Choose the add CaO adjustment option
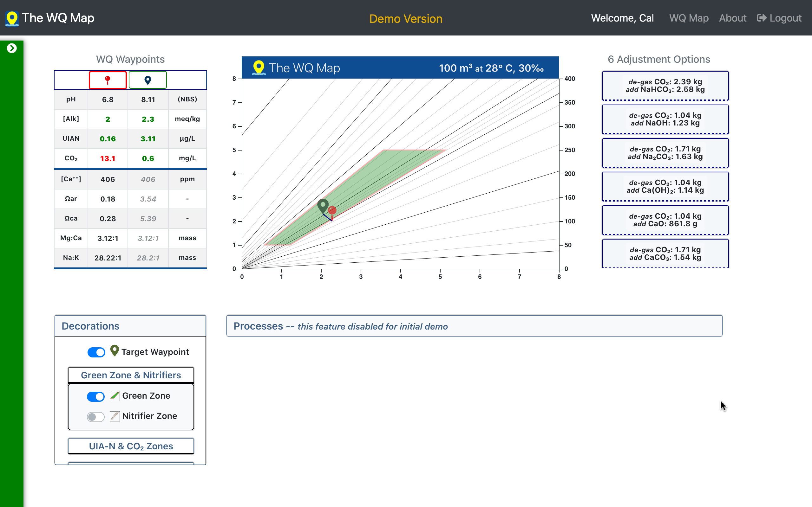The image size is (812, 507). 665,220
